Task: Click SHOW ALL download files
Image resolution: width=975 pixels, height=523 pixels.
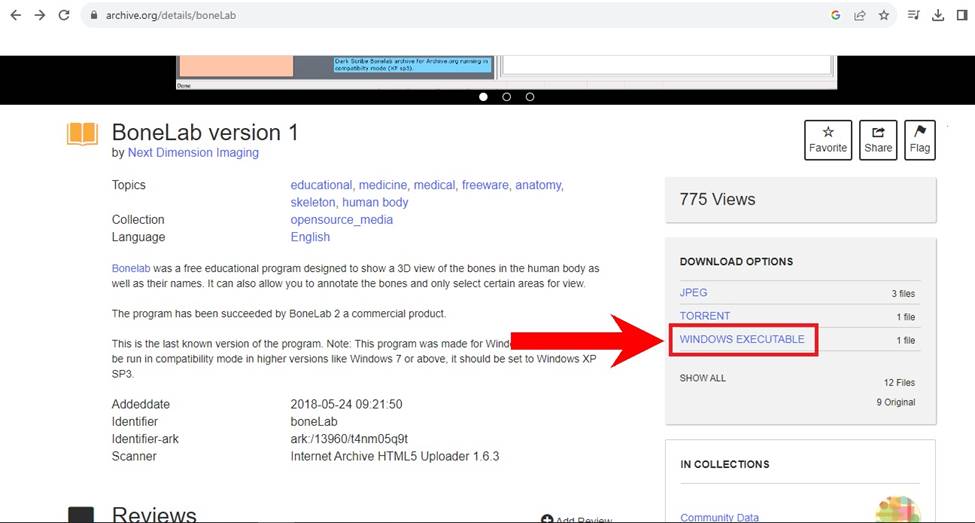Action: tap(703, 377)
